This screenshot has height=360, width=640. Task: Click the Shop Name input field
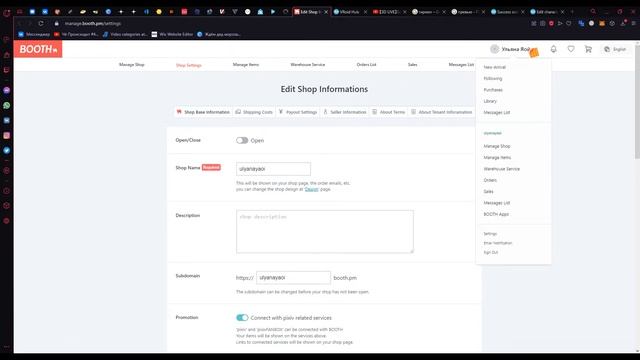coord(273,169)
